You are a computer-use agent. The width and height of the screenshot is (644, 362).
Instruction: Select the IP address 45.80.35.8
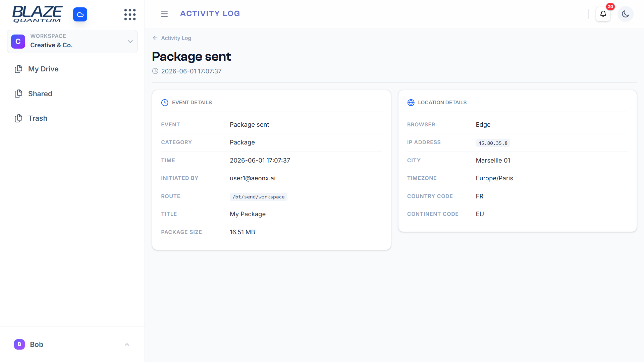point(493,143)
